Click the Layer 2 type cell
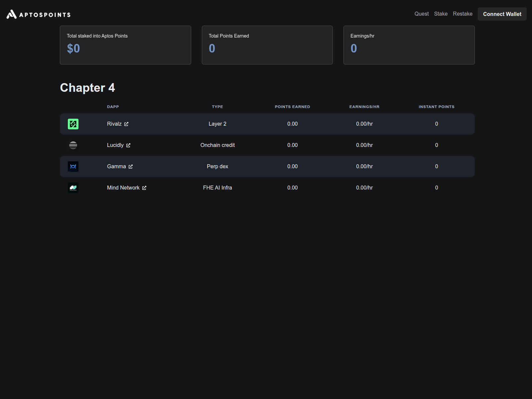The image size is (532, 399). (x=217, y=124)
